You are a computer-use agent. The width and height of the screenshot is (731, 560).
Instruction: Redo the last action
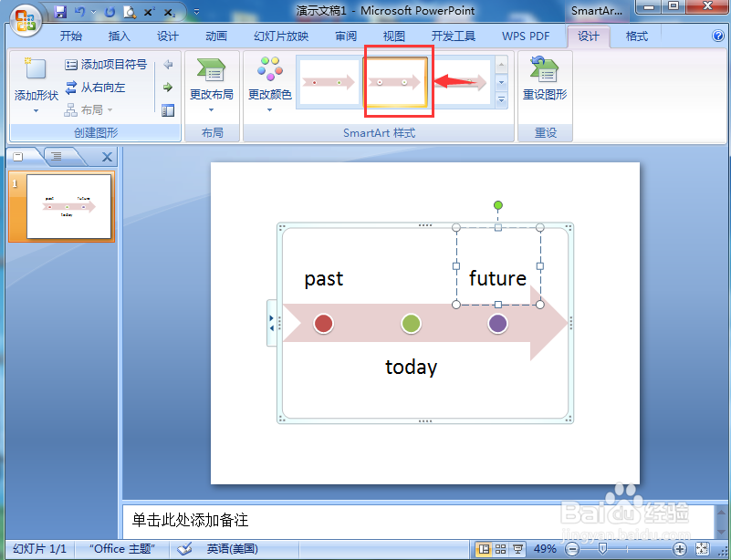pos(110,12)
